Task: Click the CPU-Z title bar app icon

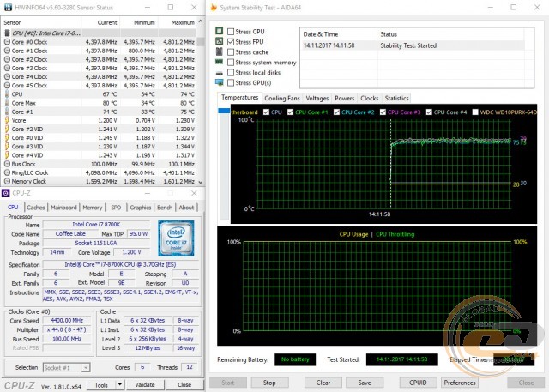Action: 6,193
